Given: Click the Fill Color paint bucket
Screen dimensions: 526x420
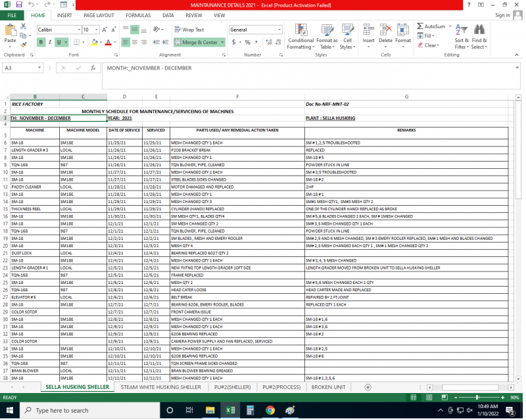Looking at the screenshot, I should 94,42.
